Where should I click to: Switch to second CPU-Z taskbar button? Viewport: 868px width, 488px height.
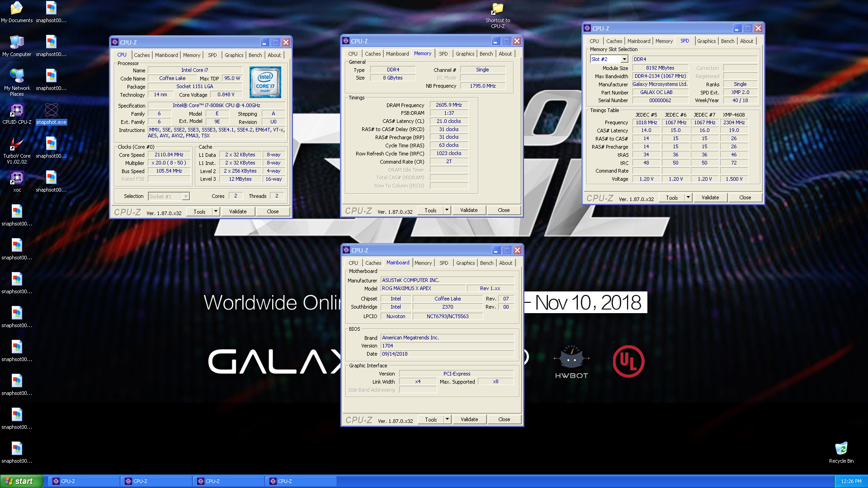pyautogui.click(x=156, y=481)
